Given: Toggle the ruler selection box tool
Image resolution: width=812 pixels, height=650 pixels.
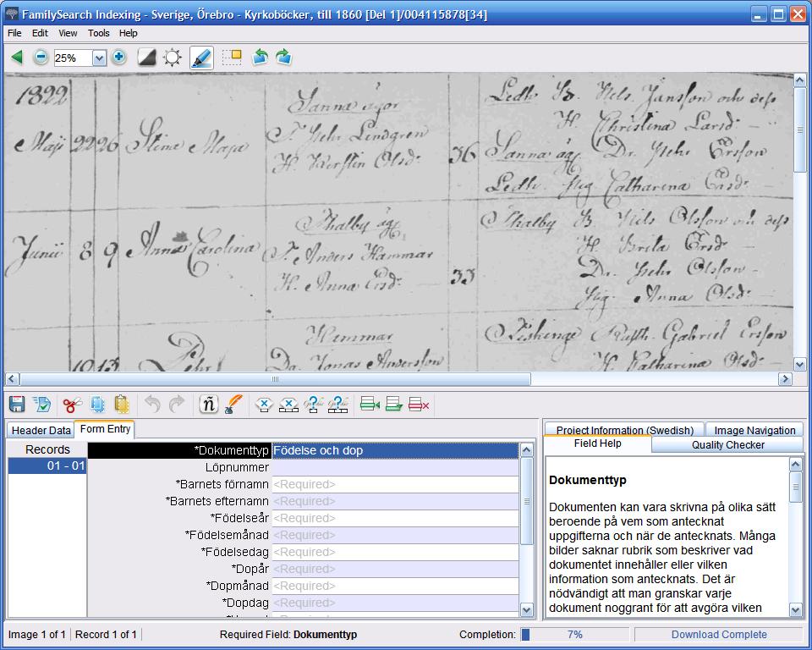Looking at the screenshot, I should pos(231,58).
